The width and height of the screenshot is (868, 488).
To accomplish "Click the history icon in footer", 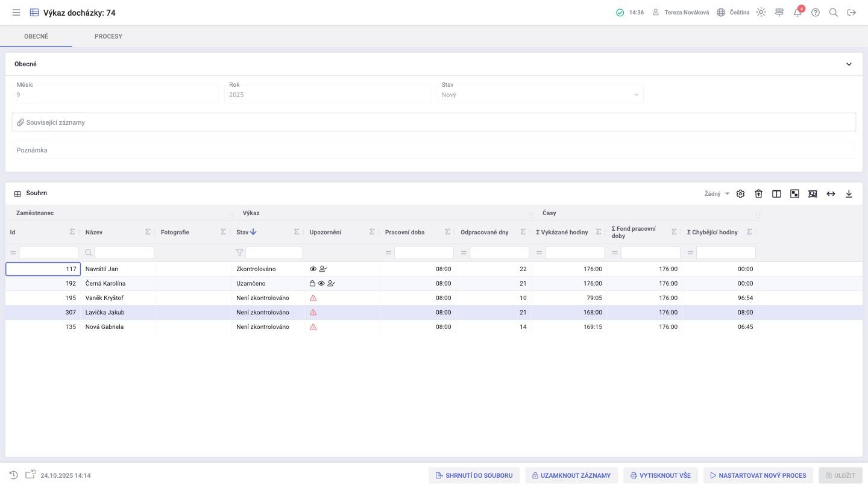I will (14, 475).
